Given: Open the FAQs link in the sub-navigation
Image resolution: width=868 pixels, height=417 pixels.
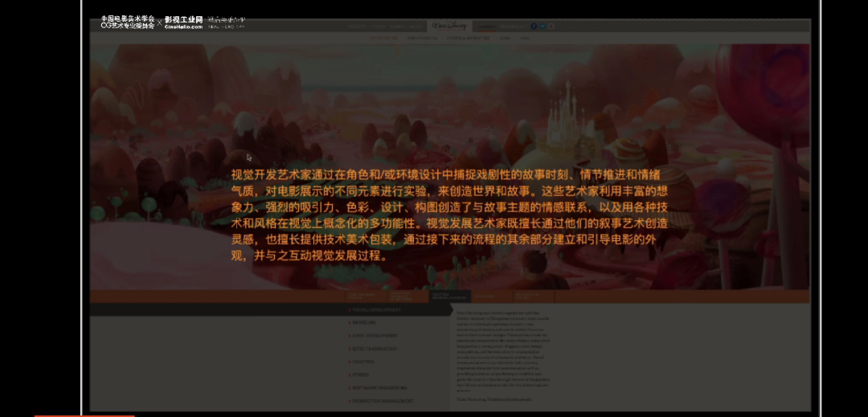Looking at the screenshot, I should point(525,38).
